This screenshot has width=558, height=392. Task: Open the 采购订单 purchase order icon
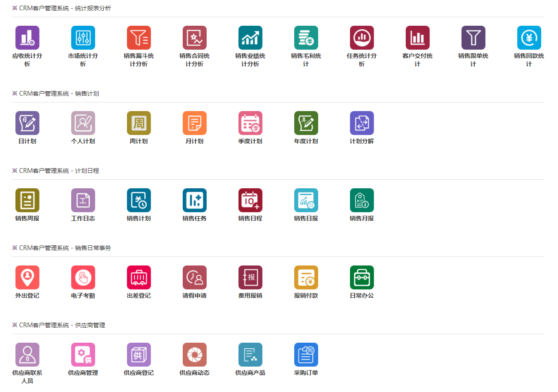[306, 355]
